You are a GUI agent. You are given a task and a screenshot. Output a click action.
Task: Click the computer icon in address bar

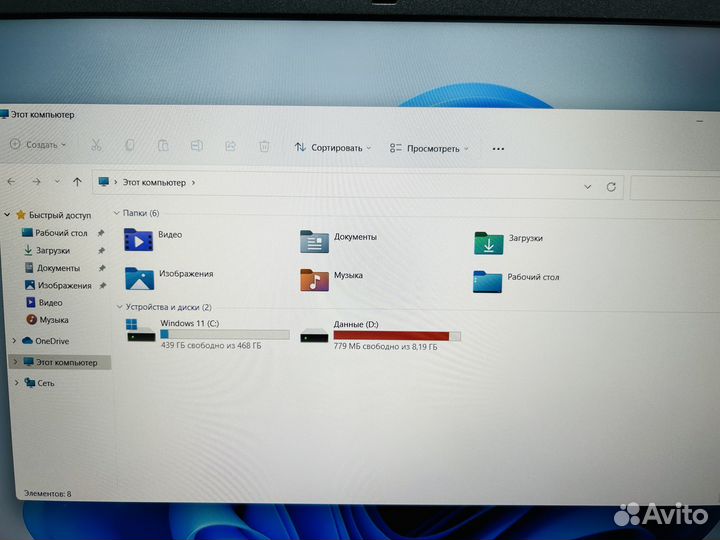[104, 182]
